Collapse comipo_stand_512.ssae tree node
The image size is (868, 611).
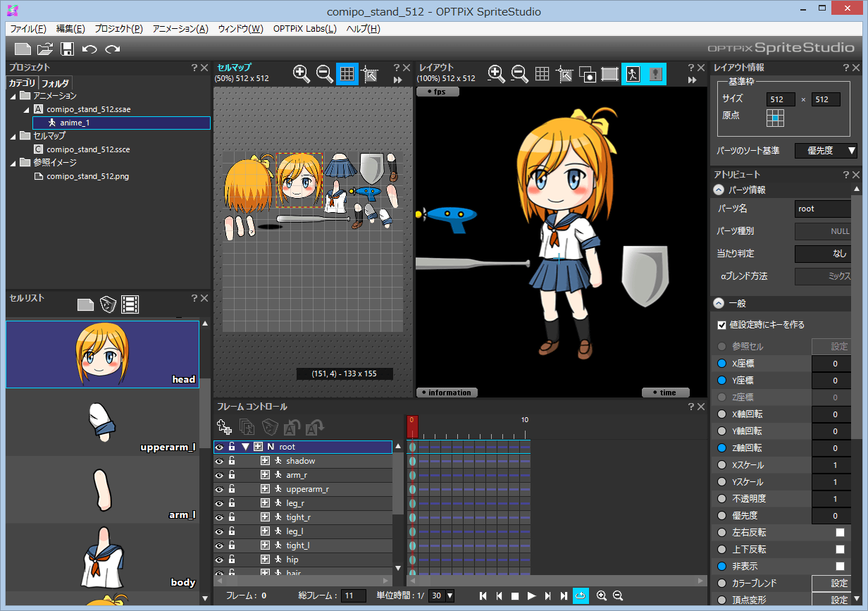click(26, 109)
